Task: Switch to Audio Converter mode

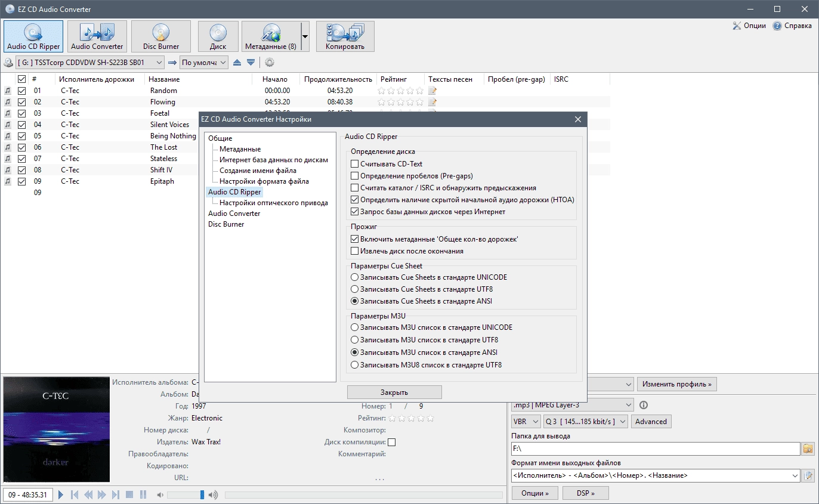Action: [x=97, y=36]
